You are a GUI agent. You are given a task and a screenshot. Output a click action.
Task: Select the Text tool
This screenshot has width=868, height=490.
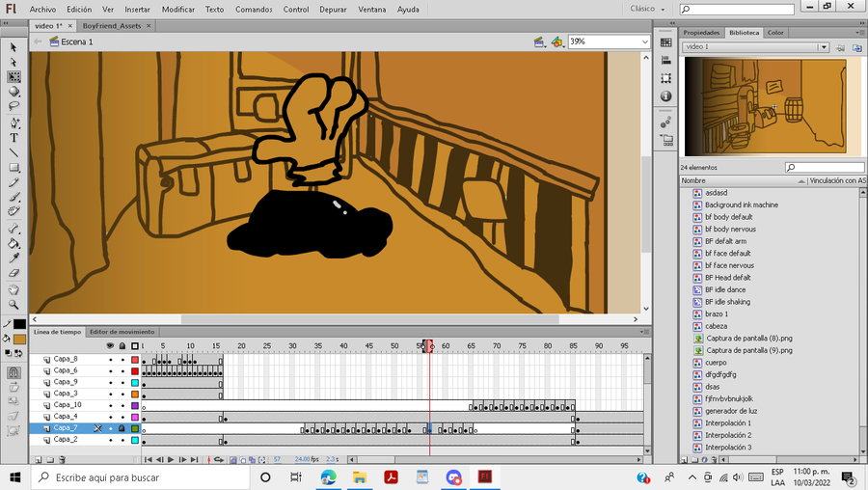tap(14, 138)
